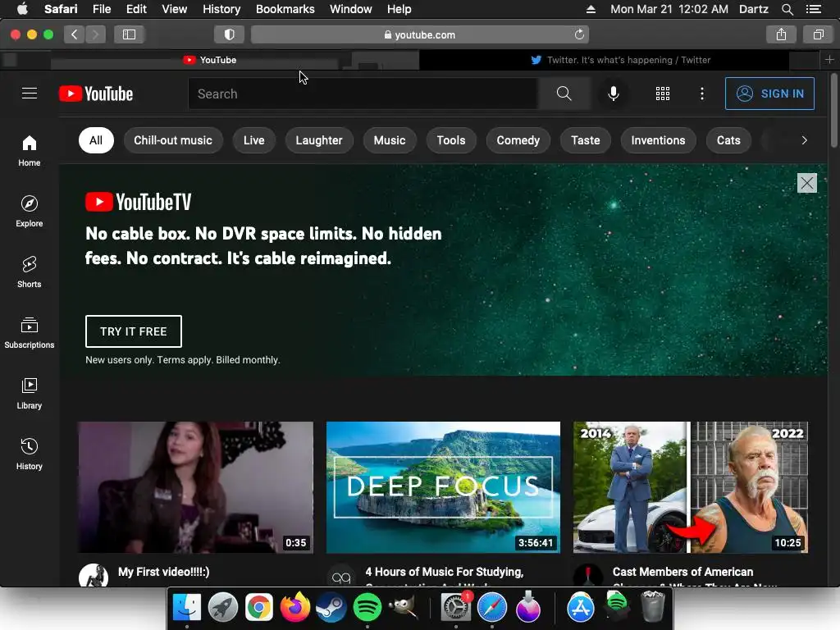Open Shorts in the sidebar
The width and height of the screenshot is (840, 630).
(30, 272)
